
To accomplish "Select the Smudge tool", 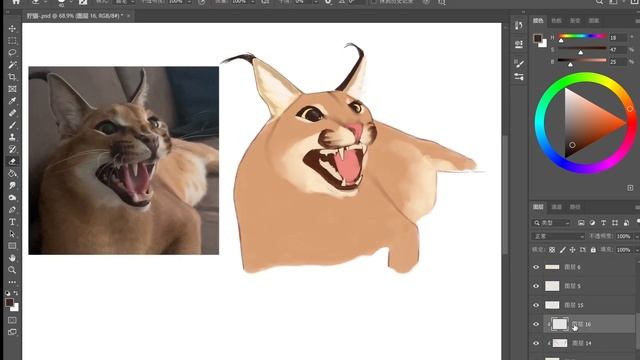I will coord(12,185).
